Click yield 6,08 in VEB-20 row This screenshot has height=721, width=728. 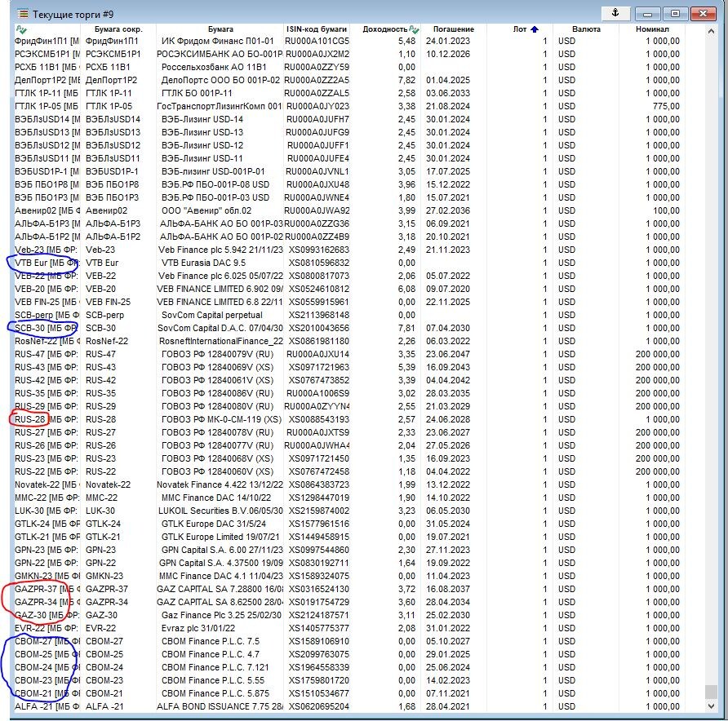pos(406,289)
